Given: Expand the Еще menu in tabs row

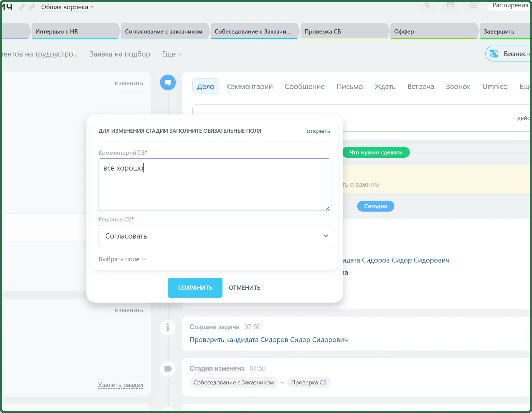Looking at the screenshot, I should [x=172, y=54].
